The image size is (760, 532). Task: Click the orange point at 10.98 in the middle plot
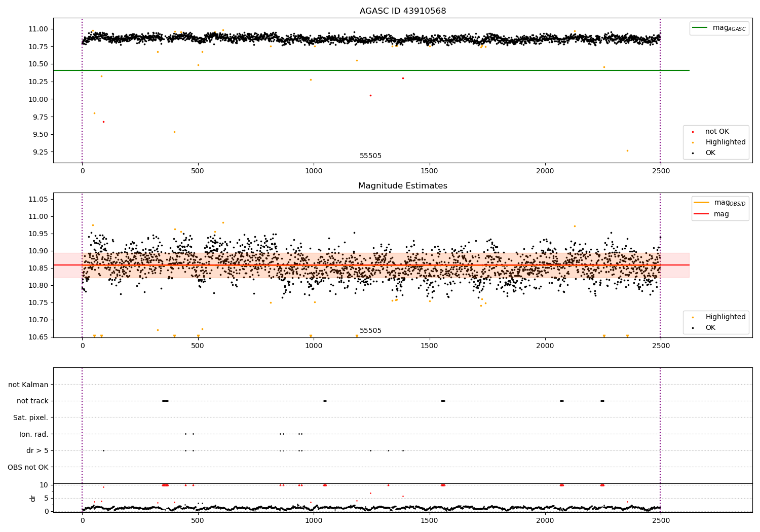223,222
